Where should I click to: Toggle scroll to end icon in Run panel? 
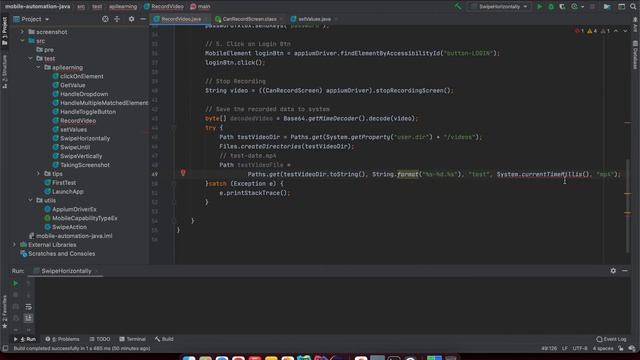click(x=28, y=318)
